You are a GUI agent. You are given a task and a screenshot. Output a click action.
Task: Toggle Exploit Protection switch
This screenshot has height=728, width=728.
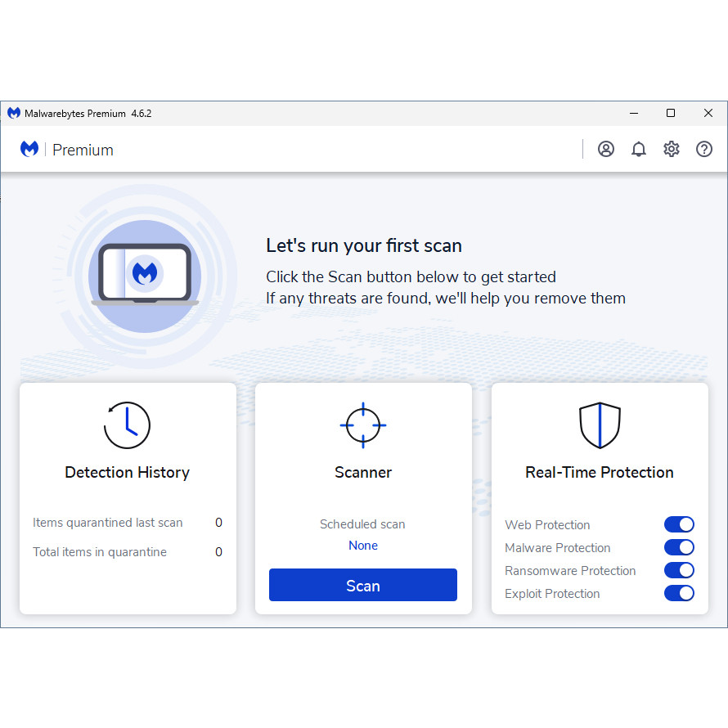pyautogui.click(x=679, y=593)
